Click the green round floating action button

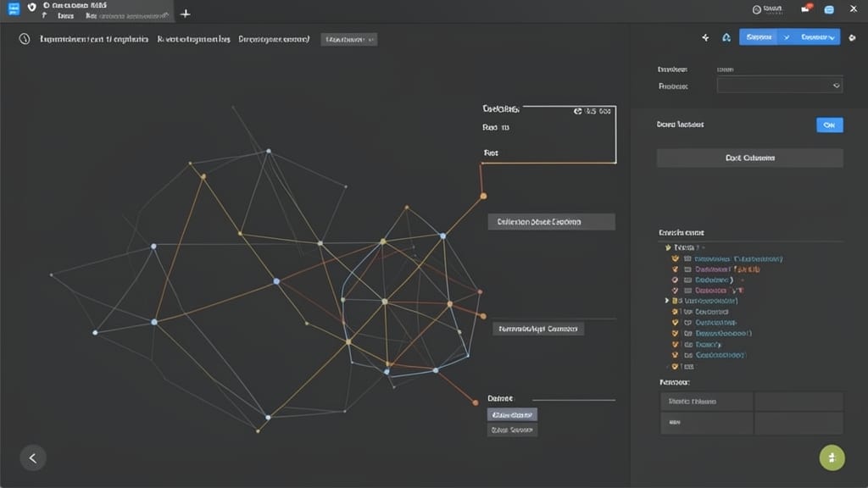coord(832,457)
